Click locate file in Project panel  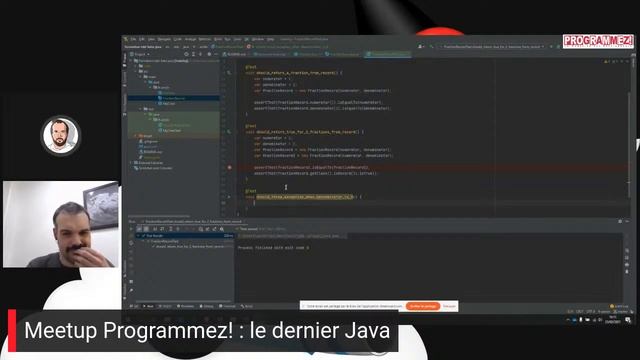(x=186, y=54)
